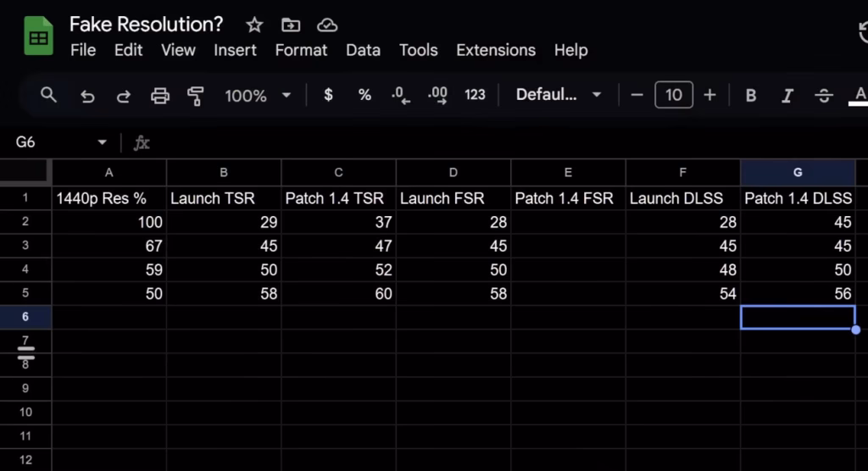
Task: Format as currency with dollar button
Action: click(329, 95)
